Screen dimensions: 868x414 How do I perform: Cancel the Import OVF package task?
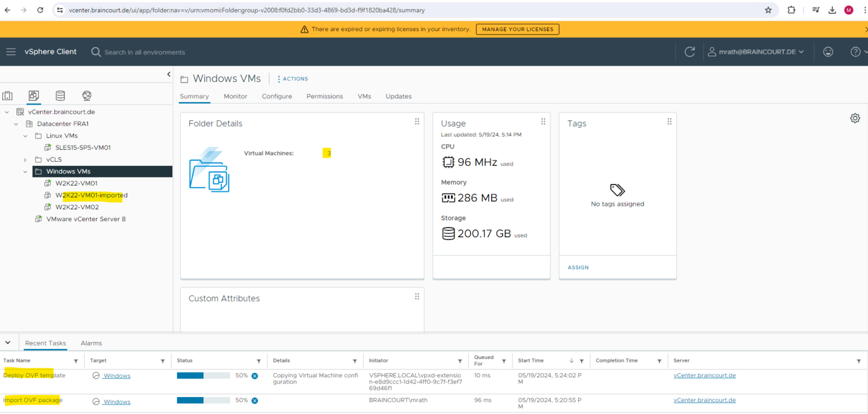click(x=254, y=400)
